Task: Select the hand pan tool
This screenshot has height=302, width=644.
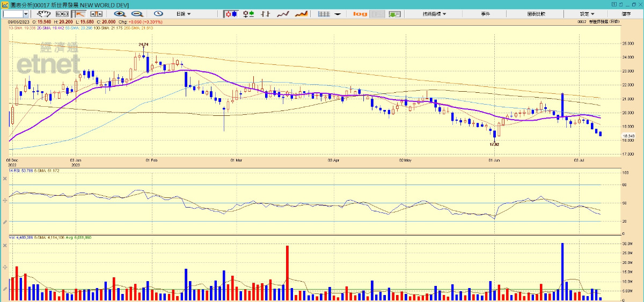Action: [44, 13]
